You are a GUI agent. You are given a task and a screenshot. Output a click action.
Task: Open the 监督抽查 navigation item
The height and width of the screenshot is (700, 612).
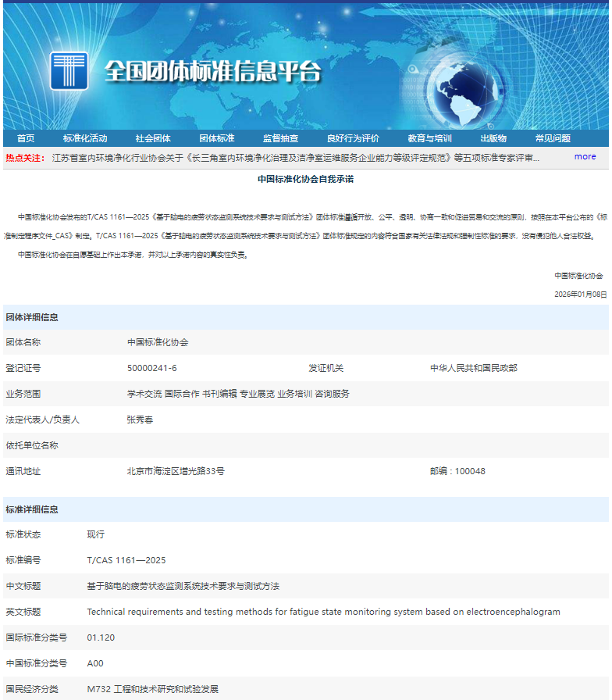(280, 138)
